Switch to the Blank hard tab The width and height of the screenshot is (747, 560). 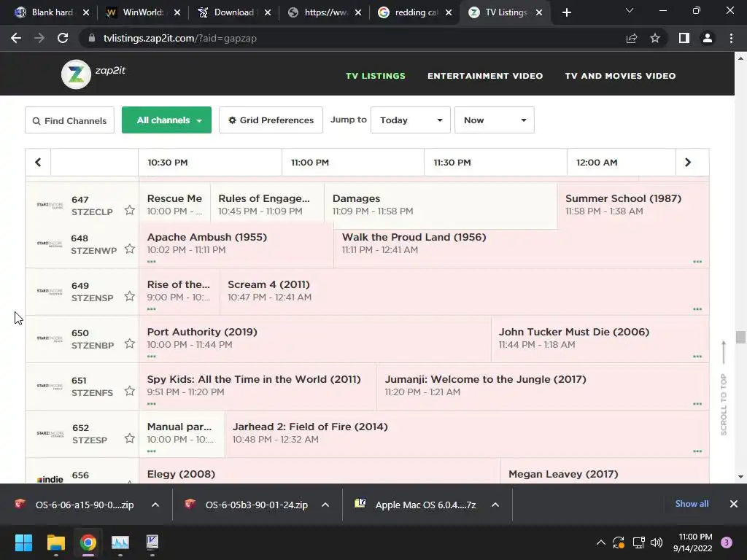point(52,12)
